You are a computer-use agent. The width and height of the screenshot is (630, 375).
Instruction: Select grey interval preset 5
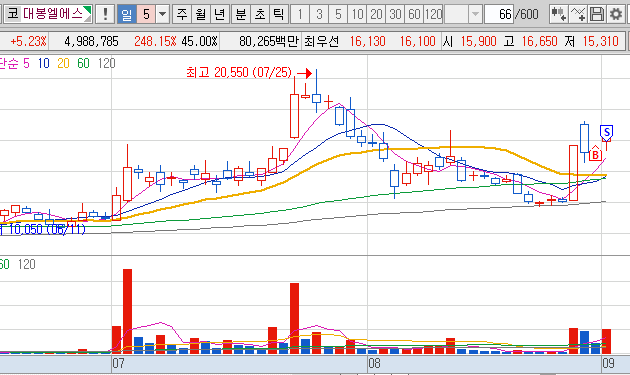coord(338,14)
